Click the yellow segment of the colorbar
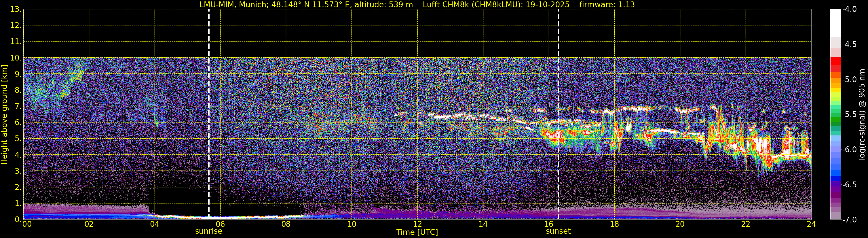Screen dimensions: 868x238 pos(835,90)
